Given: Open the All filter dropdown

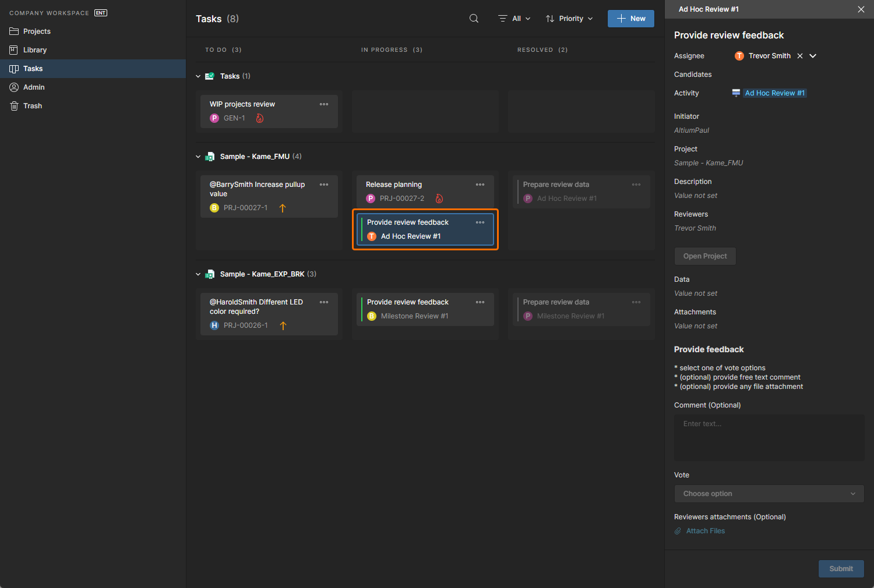Looking at the screenshot, I should (x=514, y=19).
